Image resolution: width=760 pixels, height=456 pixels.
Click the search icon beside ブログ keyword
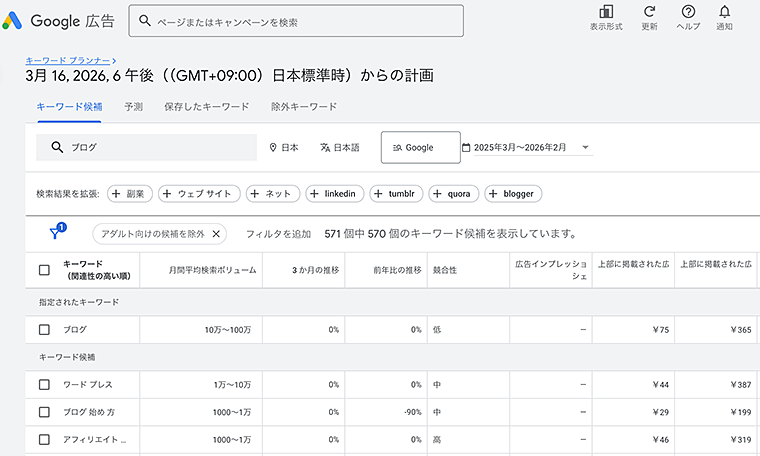pos(57,147)
